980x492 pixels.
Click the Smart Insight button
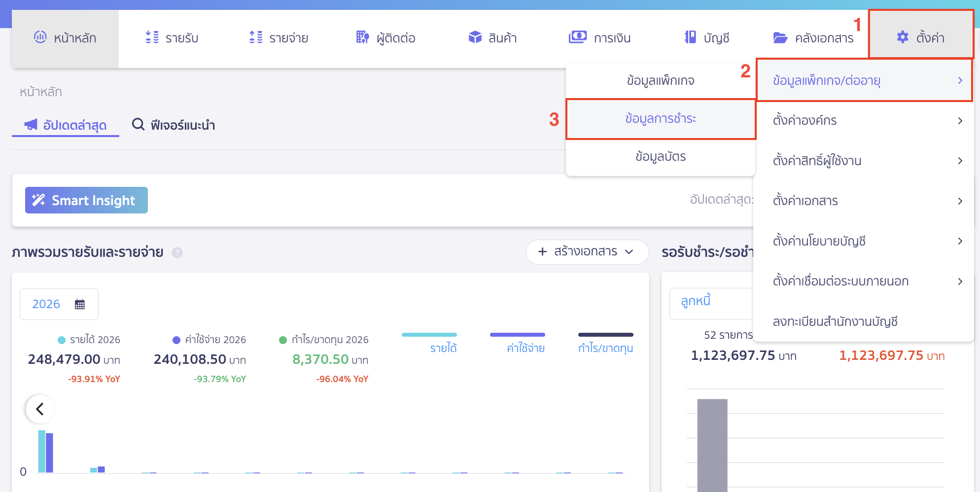tap(86, 200)
